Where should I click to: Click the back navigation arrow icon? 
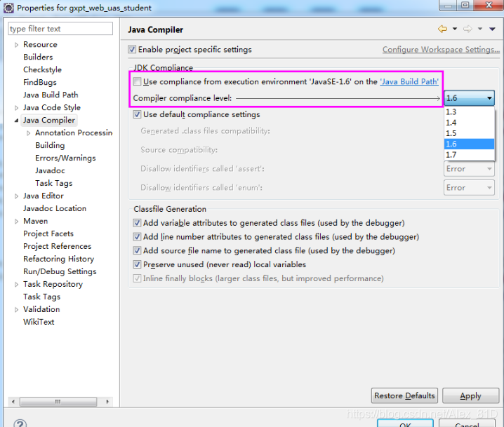(x=442, y=29)
